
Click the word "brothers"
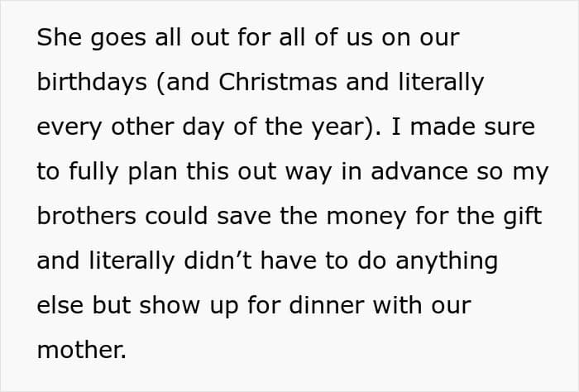point(85,216)
